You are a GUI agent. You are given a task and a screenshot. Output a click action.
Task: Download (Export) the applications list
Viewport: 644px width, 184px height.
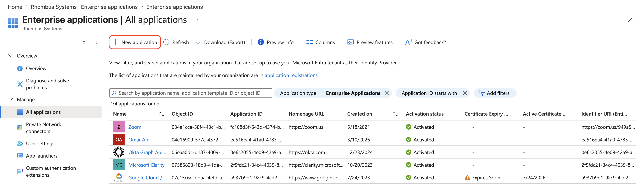pos(220,42)
